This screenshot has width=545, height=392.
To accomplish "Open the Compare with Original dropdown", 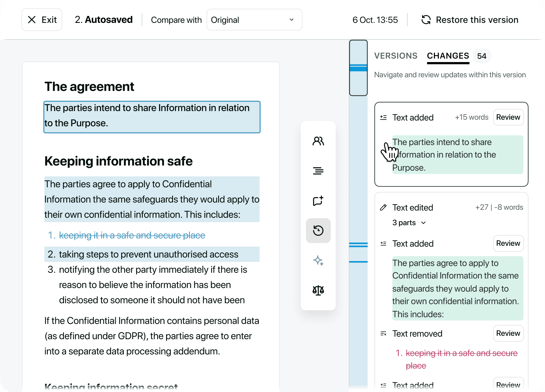I will 254,20.
